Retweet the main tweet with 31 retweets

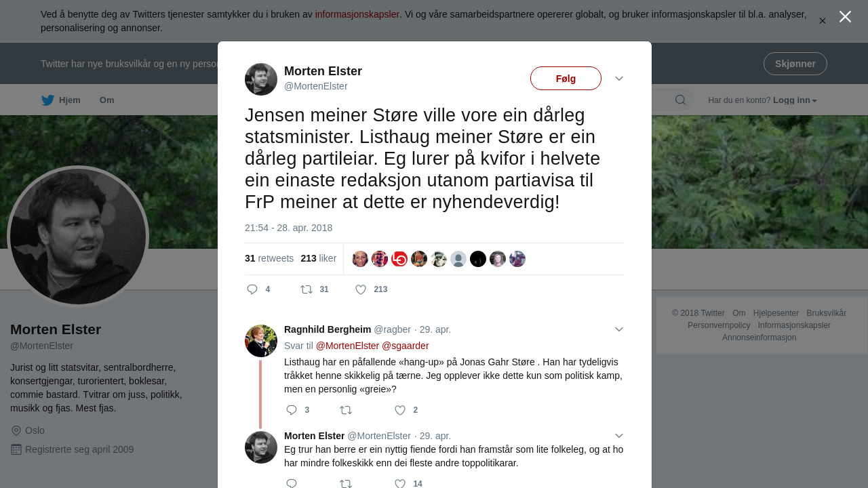click(x=315, y=289)
